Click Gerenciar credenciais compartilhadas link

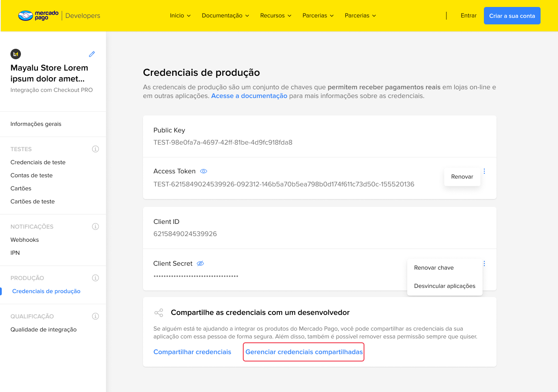point(304,352)
